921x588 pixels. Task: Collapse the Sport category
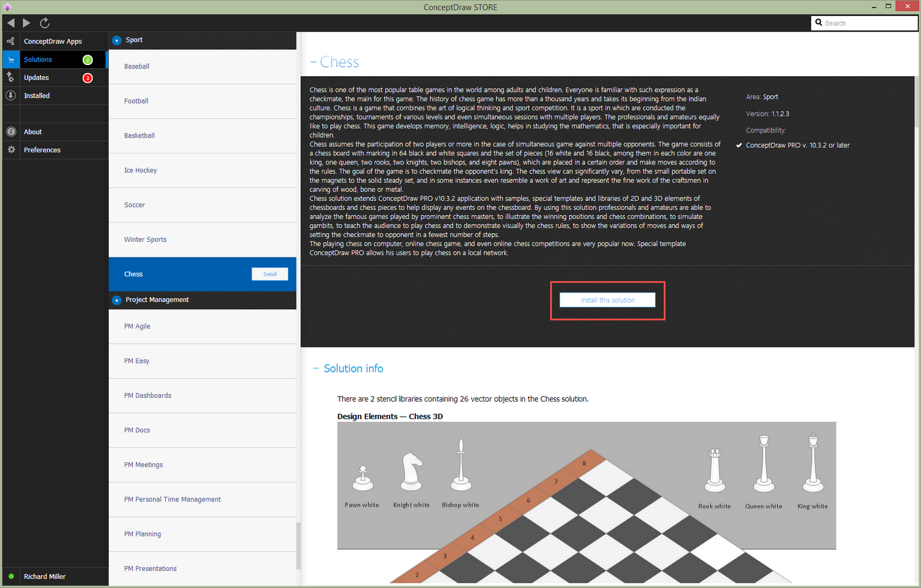(117, 41)
